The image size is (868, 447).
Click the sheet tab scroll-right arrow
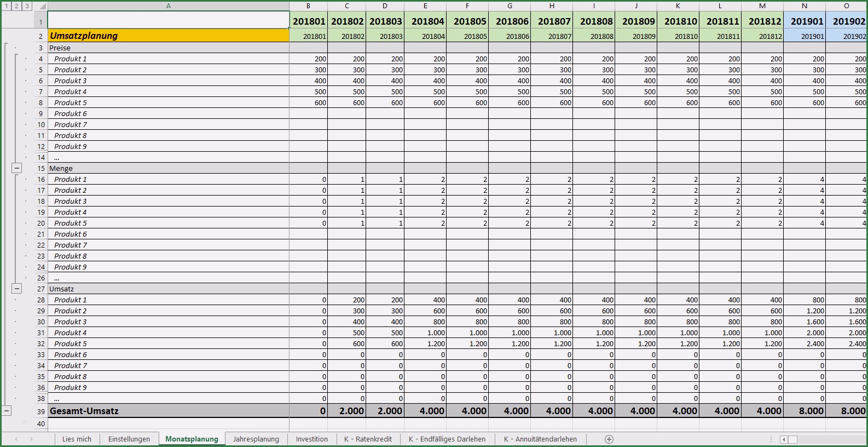31,439
